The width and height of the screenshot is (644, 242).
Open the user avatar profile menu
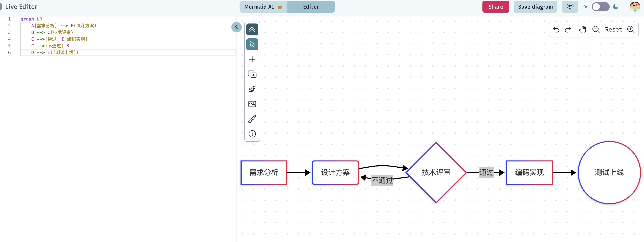tap(635, 7)
